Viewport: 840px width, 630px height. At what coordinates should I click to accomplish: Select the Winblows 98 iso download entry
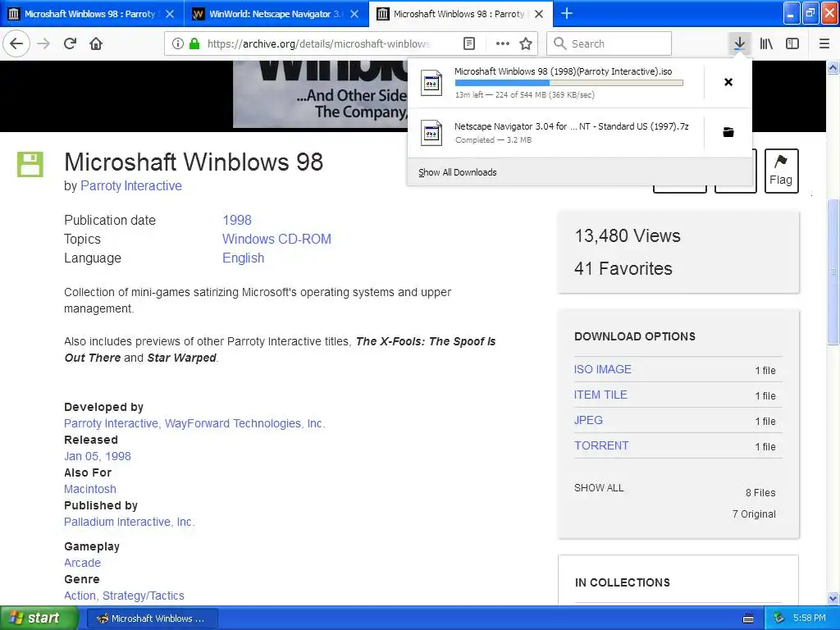[555, 83]
